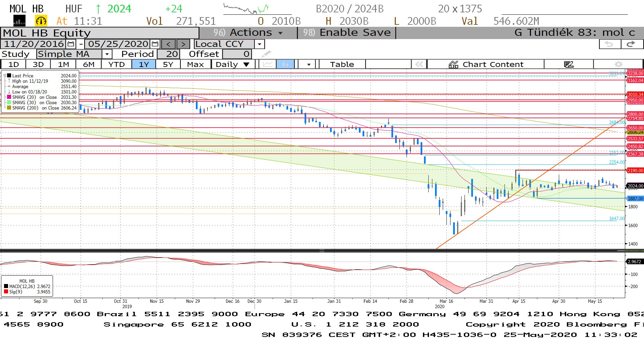This screenshot has width=644, height=348.
Task: Click the SMAVG (20) magenta color swatch
Action: click(x=9, y=97)
